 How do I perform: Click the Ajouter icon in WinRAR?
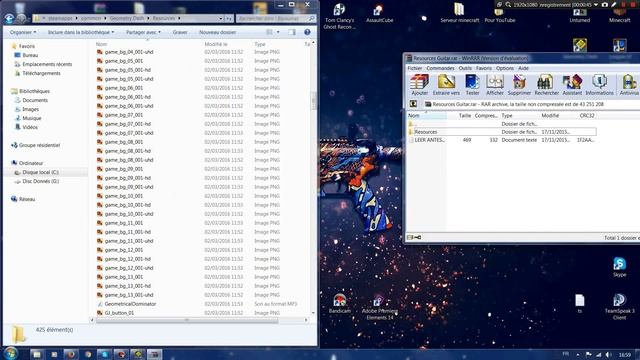(x=419, y=85)
